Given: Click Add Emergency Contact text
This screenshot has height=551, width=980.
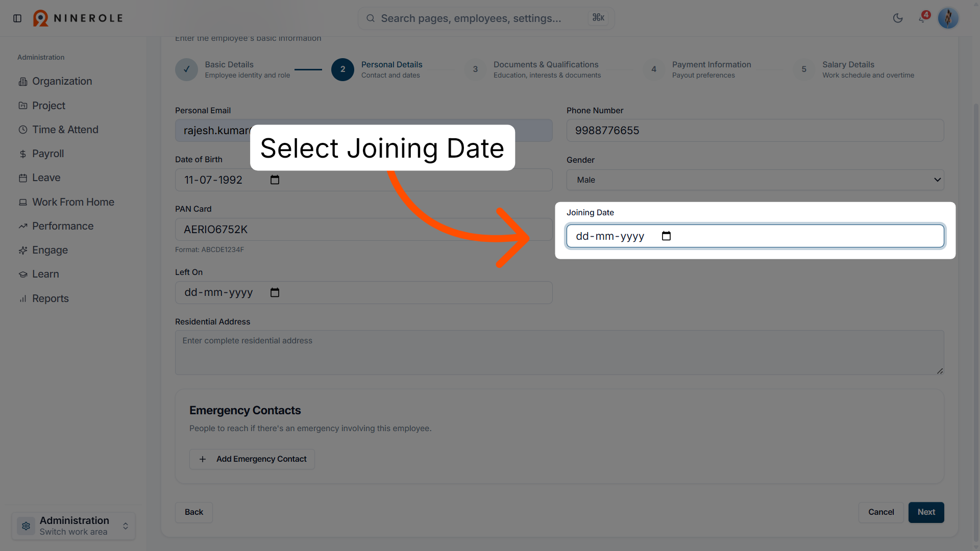Looking at the screenshot, I should click(261, 459).
